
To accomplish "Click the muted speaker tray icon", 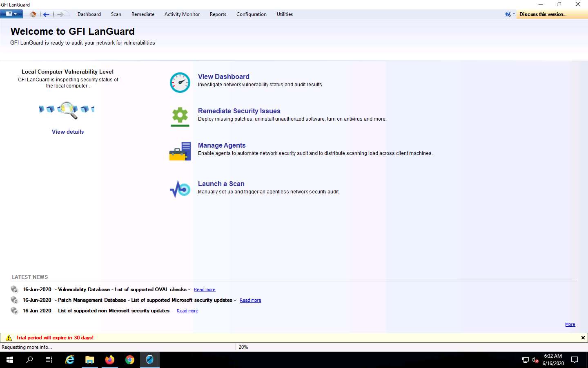I will click(535, 360).
